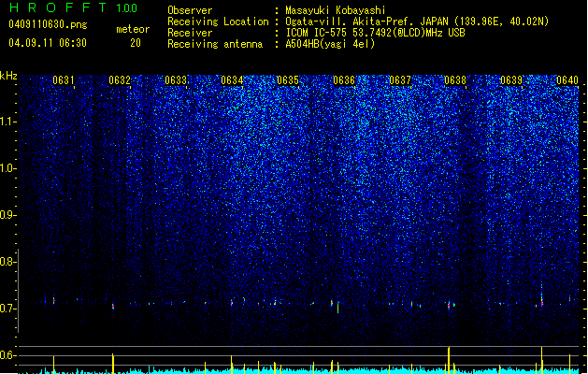Click the 0634 time marker
The height and width of the screenshot is (374, 588).
(232, 80)
